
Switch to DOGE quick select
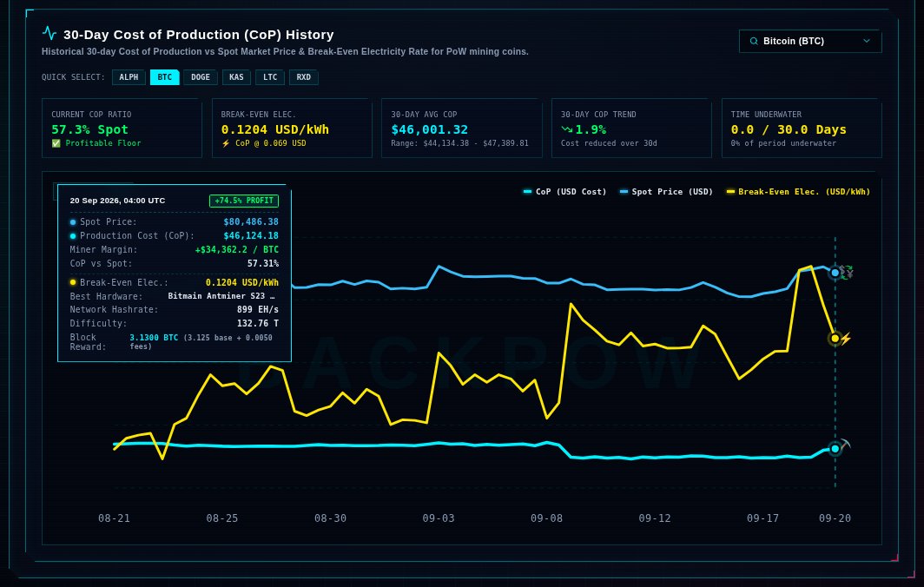pos(201,77)
